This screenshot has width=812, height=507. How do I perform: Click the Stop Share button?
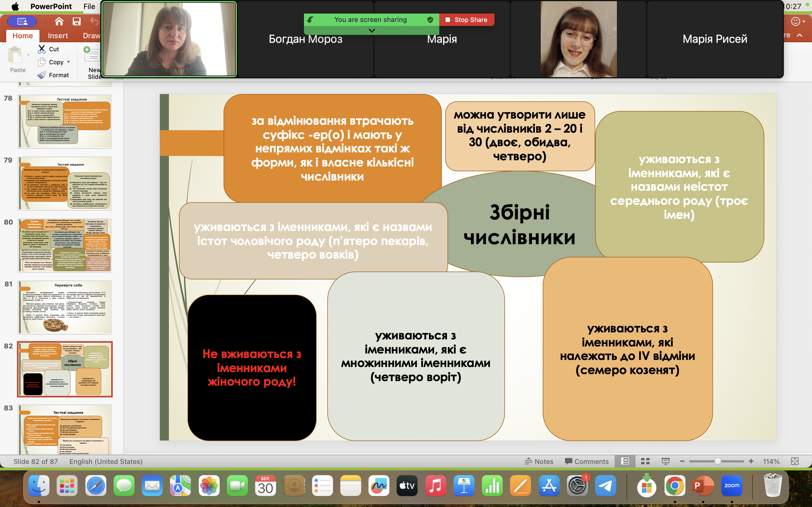pos(466,20)
